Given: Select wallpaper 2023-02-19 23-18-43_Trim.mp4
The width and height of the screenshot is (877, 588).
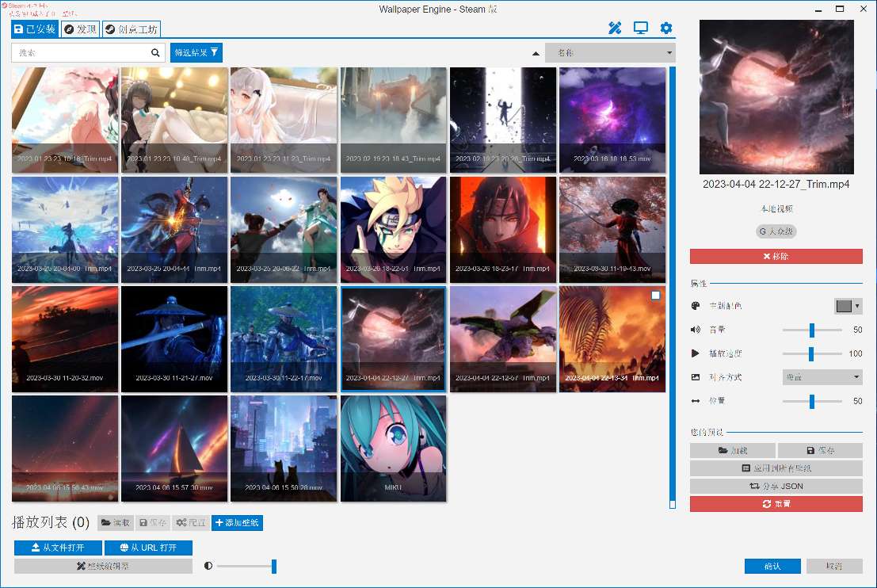Looking at the screenshot, I should [393, 120].
